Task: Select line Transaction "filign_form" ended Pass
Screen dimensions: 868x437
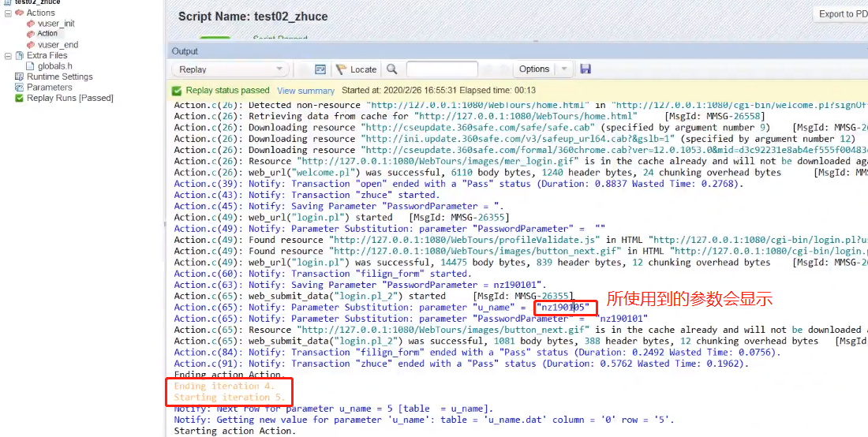Action: (477, 353)
